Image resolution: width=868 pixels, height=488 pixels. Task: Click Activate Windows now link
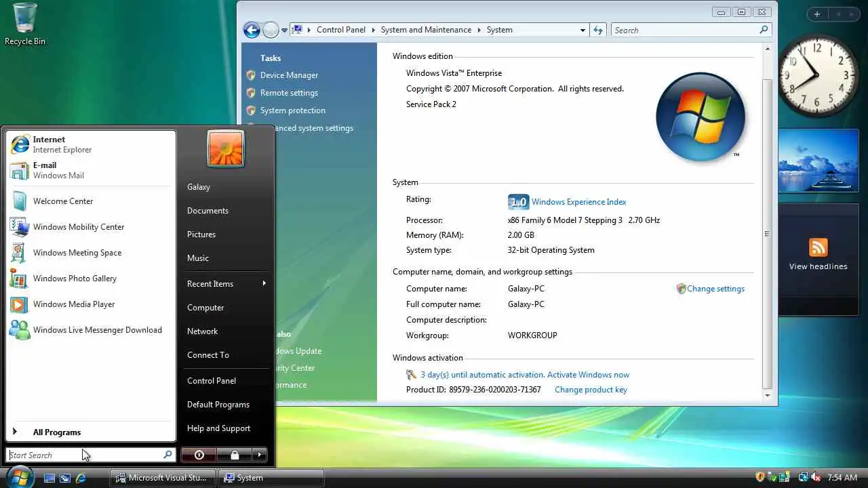pos(588,375)
